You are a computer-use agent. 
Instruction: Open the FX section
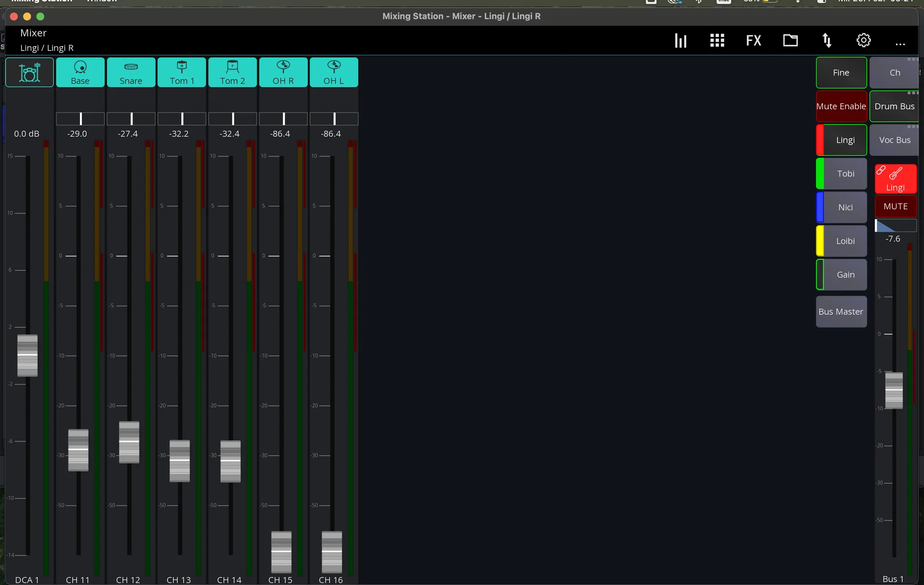[754, 40]
